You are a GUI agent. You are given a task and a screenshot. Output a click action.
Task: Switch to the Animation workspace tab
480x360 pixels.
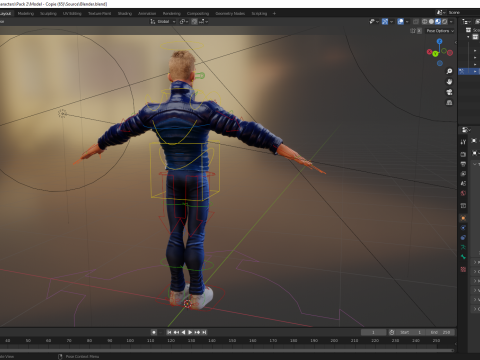pyautogui.click(x=147, y=13)
